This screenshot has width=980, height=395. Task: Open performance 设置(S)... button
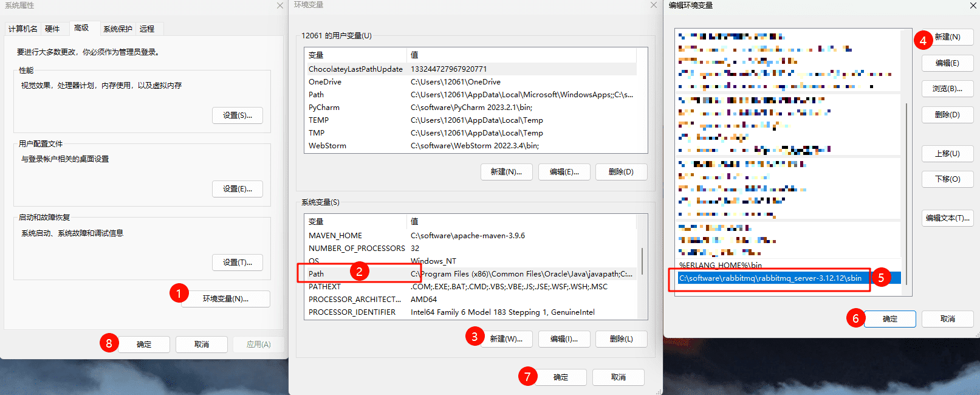[238, 115]
